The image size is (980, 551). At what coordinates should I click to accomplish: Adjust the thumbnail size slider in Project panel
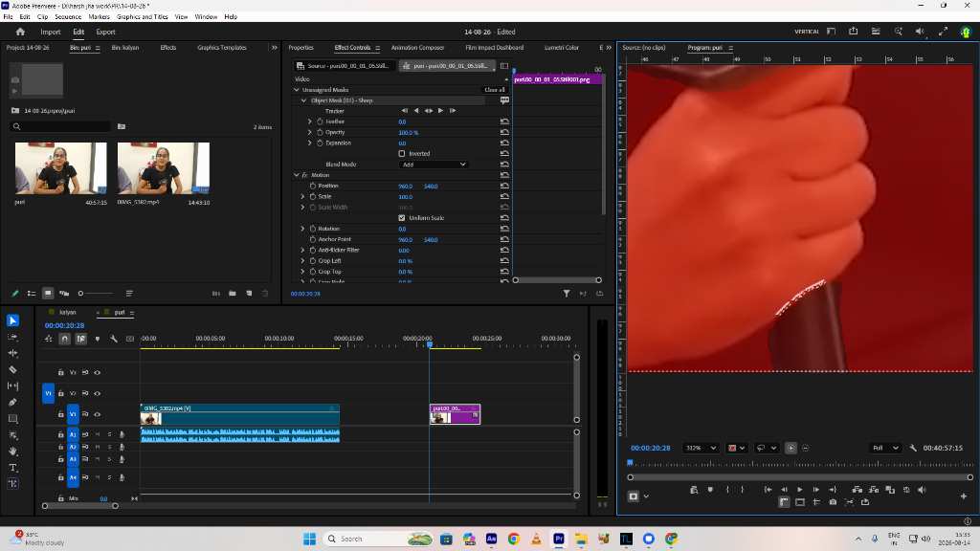click(x=80, y=294)
